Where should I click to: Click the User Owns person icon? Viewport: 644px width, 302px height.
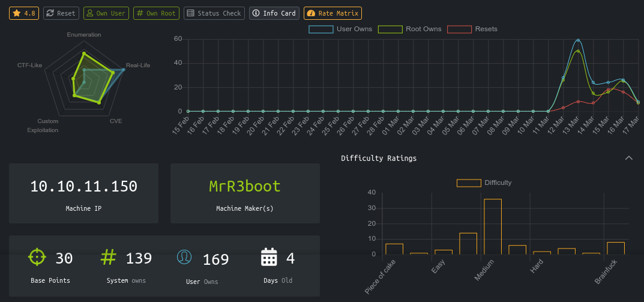pyautogui.click(x=184, y=257)
